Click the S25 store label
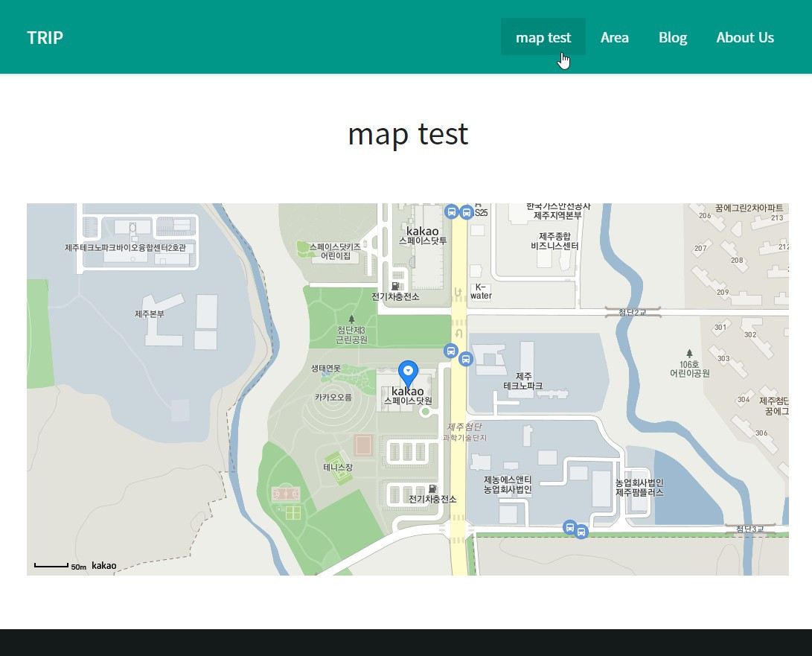The image size is (812, 656). [x=481, y=212]
